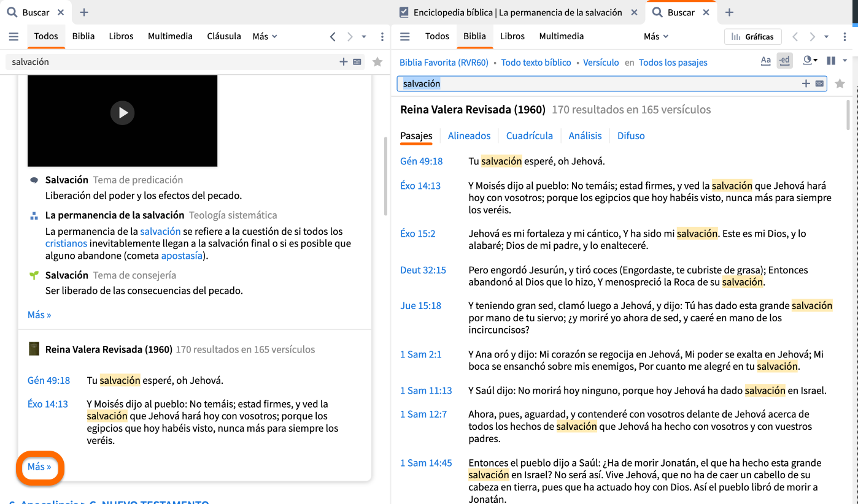
Task: Open the Jue 15:18 verse link
Action: coord(420,305)
